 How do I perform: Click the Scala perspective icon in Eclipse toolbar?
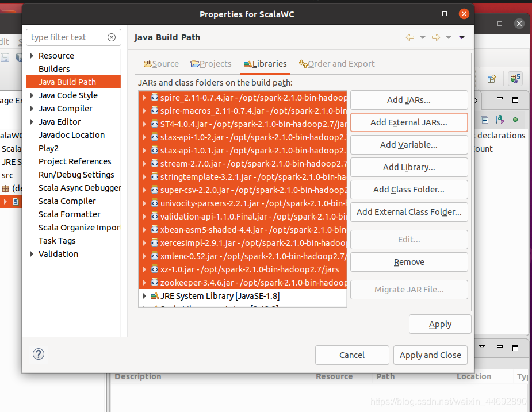(x=515, y=79)
